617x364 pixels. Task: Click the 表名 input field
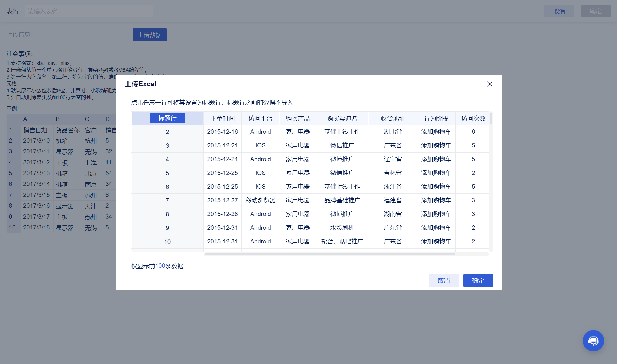pyautogui.click(x=89, y=11)
